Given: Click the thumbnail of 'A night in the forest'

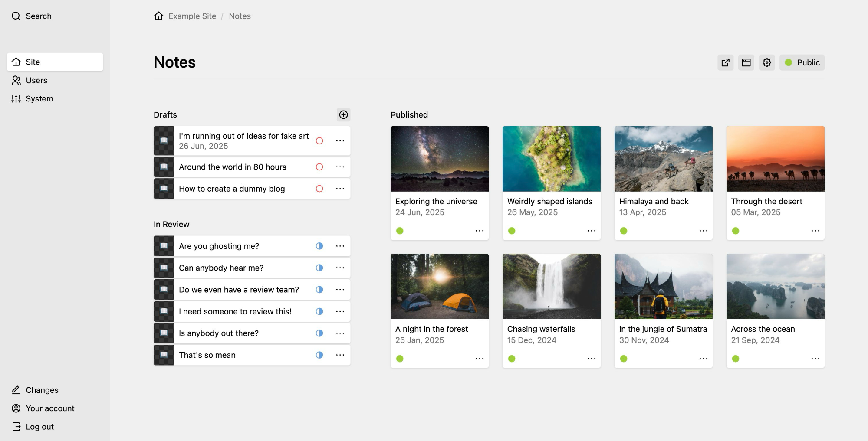Looking at the screenshot, I should click(x=439, y=286).
